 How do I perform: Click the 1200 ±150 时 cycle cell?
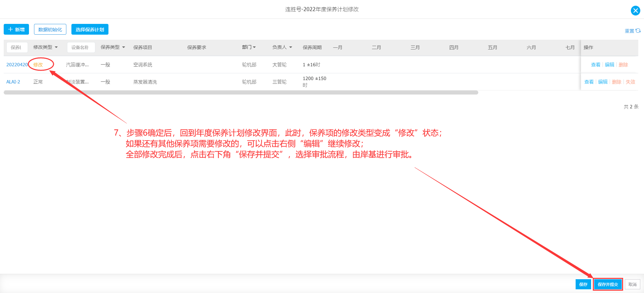tap(315, 82)
